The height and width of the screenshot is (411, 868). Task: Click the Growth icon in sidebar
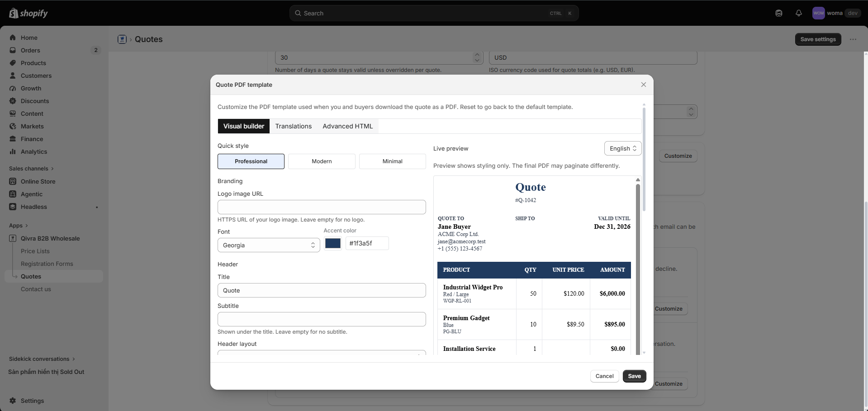pos(13,88)
